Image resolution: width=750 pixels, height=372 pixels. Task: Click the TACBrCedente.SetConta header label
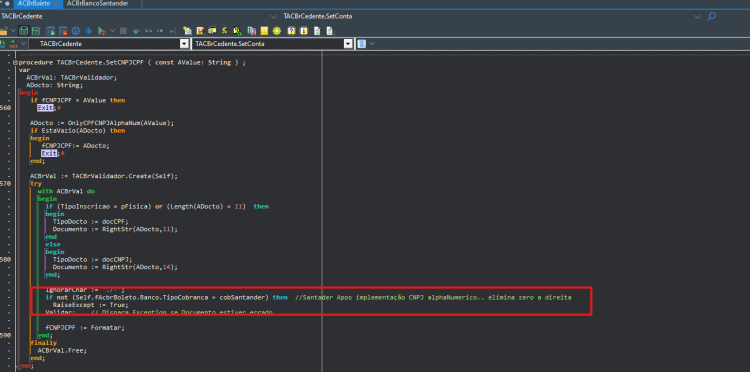coord(318,16)
